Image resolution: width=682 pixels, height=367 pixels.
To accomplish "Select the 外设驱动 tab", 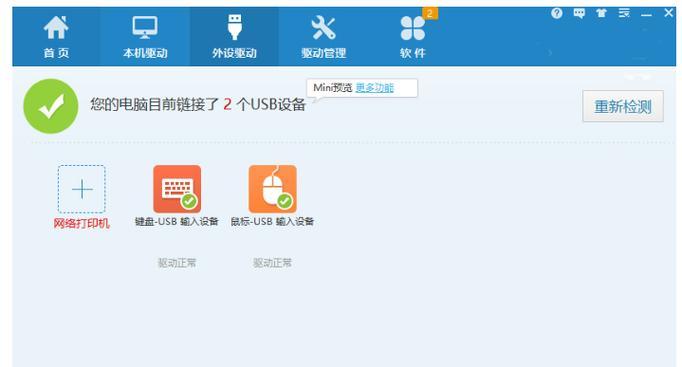I will [x=234, y=37].
